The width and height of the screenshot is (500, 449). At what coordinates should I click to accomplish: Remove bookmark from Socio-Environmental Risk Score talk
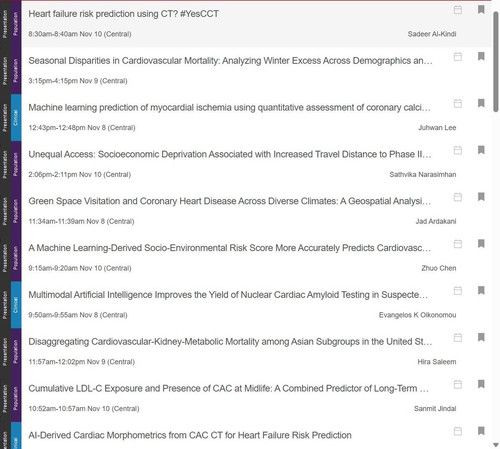tap(481, 244)
